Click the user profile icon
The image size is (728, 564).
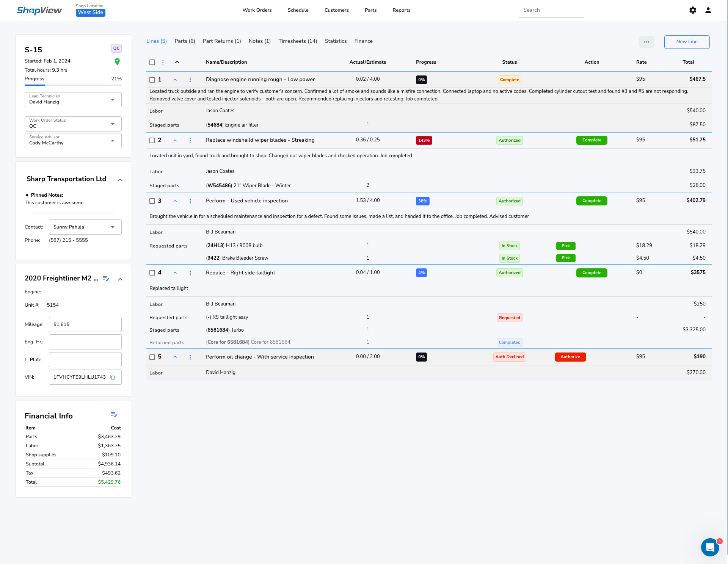tap(708, 10)
